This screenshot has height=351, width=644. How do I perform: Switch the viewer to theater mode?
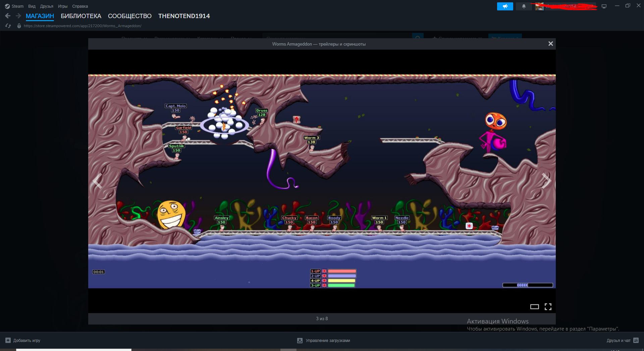(535, 306)
